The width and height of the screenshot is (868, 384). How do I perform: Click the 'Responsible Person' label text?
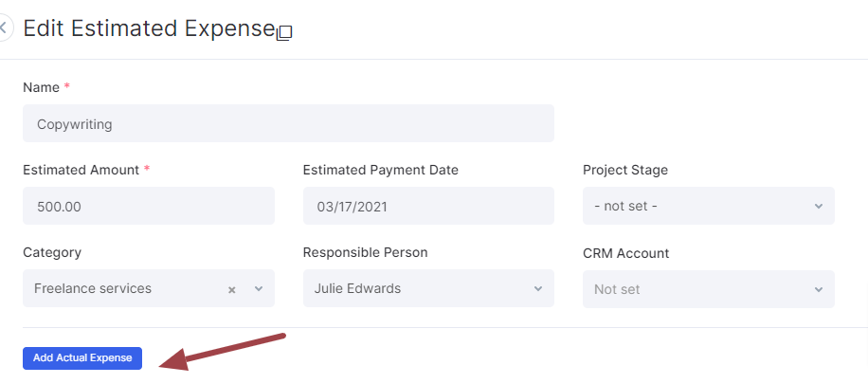coord(366,252)
